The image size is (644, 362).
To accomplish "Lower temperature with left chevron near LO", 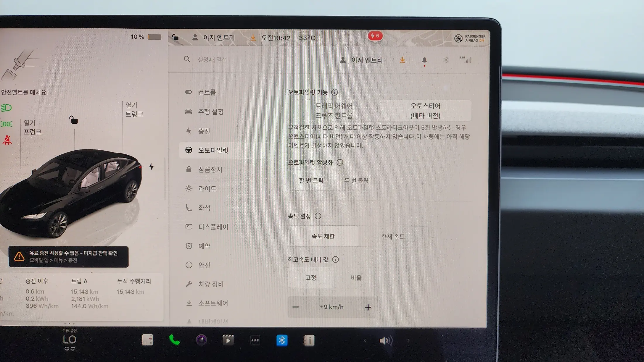I will point(48,339).
